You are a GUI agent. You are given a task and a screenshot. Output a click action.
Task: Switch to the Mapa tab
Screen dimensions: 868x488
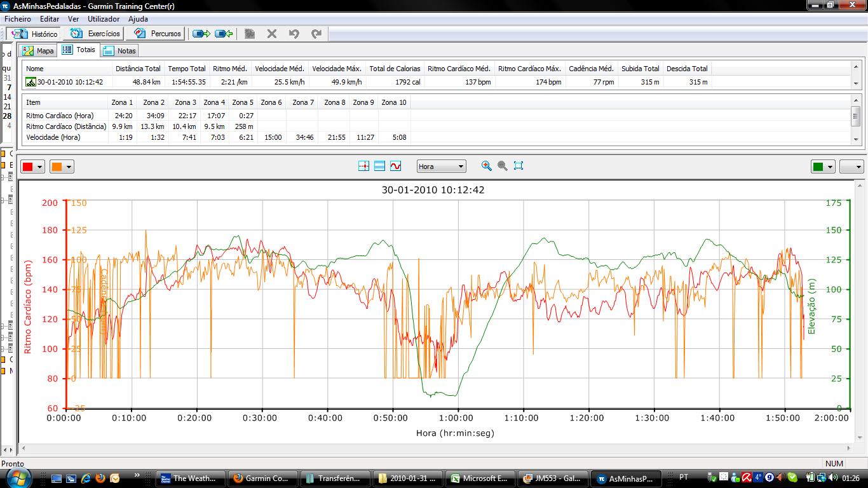coord(37,50)
